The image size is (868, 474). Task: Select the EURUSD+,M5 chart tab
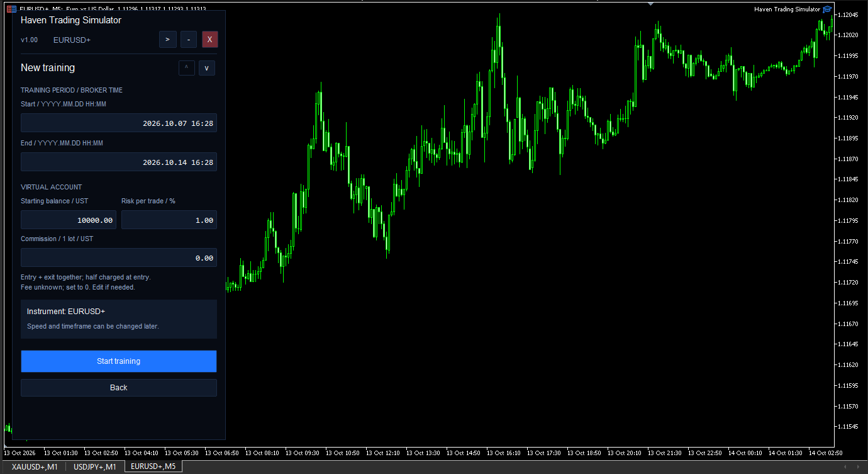click(153, 466)
